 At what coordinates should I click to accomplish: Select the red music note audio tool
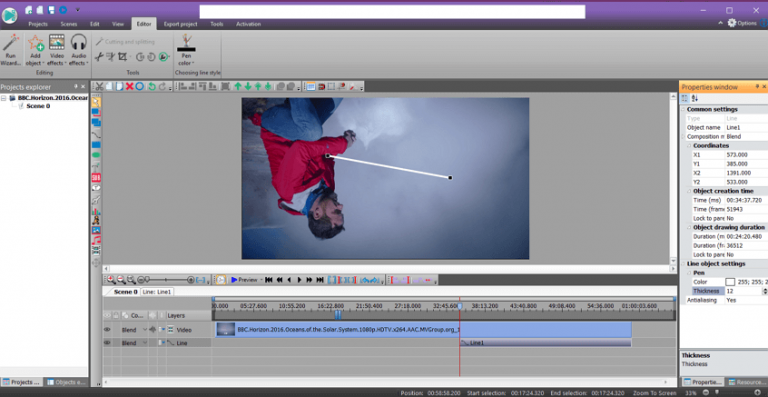pos(96,240)
